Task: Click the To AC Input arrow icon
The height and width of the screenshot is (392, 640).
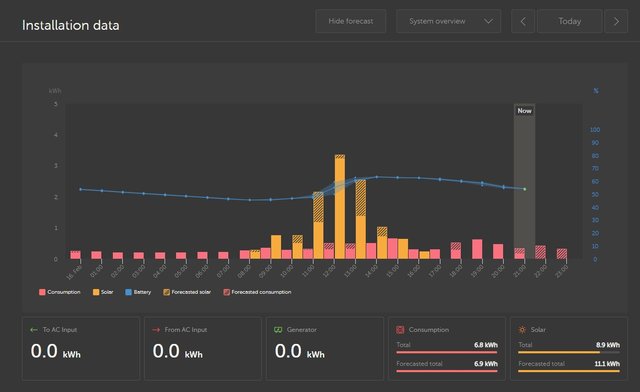Action: click(34, 330)
